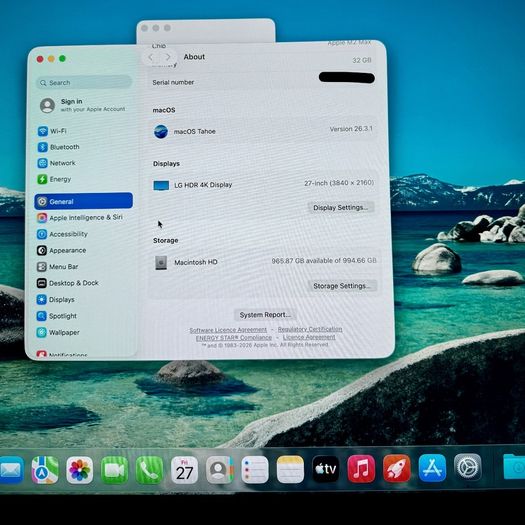Go back with the left chevron
Image resolution: width=525 pixels, height=525 pixels.
coord(151,57)
